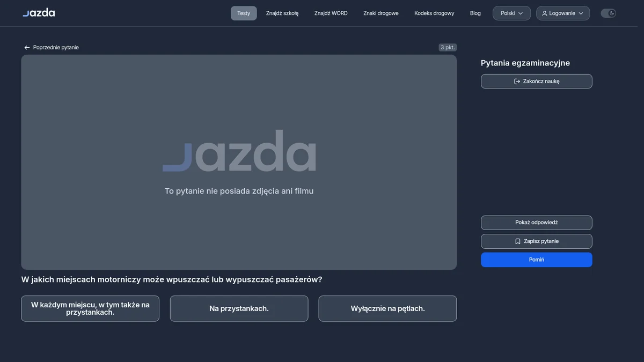Click the exit icon in Zakończ naukę
This screenshot has width=644, height=362.
pos(517,82)
